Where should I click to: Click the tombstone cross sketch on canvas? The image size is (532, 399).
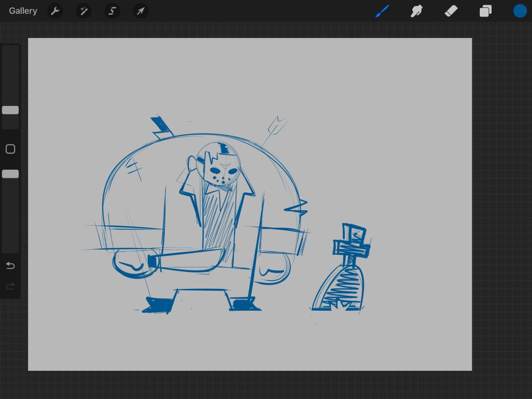[x=340, y=268]
